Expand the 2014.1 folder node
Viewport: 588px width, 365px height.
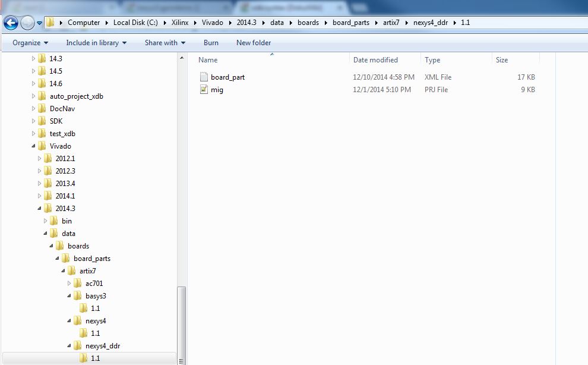point(39,196)
